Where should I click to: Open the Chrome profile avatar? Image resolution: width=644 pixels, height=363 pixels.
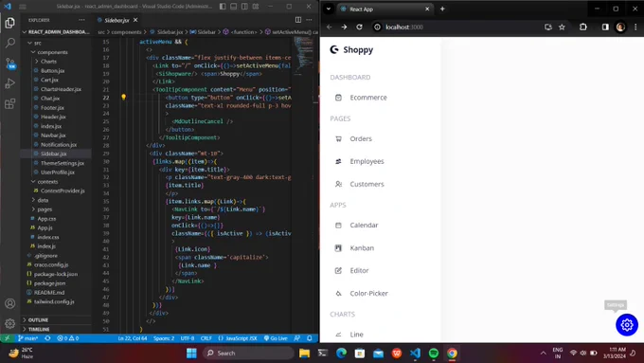point(620,27)
